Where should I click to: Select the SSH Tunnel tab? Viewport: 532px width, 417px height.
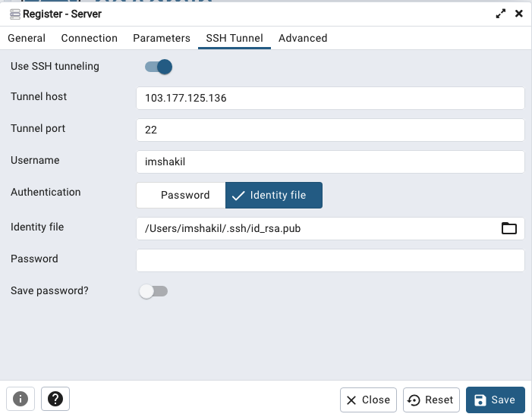[235, 38]
